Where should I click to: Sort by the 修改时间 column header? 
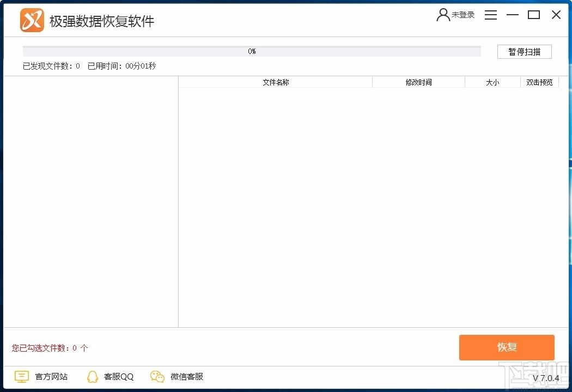click(x=418, y=82)
